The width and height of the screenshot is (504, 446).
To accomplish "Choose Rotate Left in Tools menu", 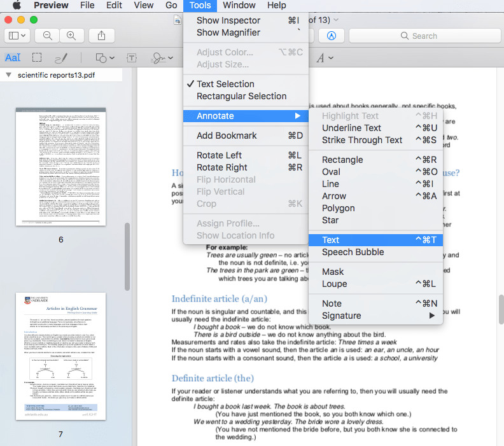I will click(x=219, y=155).
